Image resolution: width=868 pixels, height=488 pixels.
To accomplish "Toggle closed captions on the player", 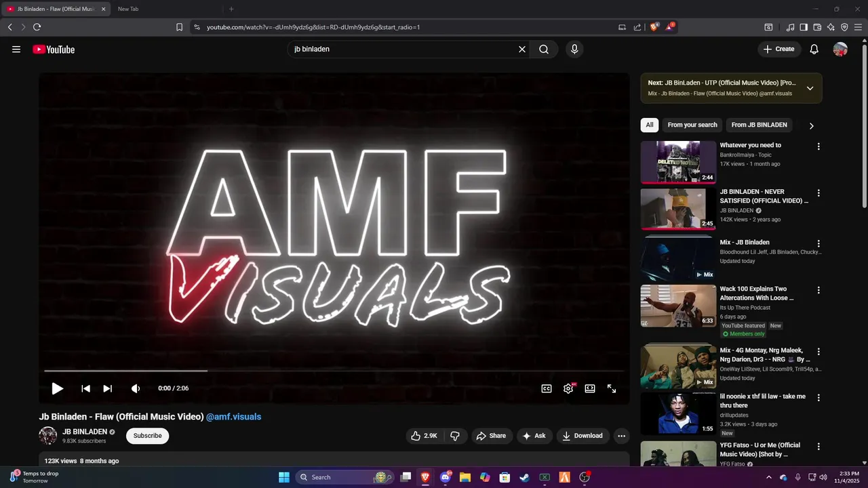I will coord(547,388).
